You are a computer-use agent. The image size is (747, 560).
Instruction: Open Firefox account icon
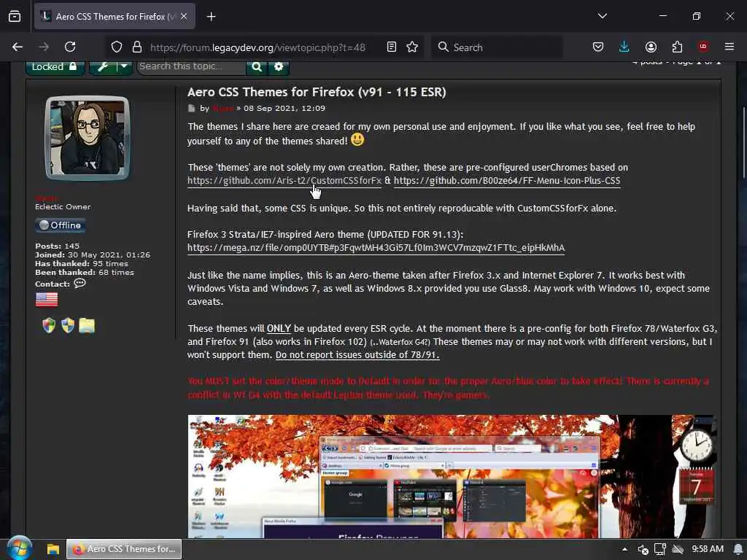tap(651, 47)
